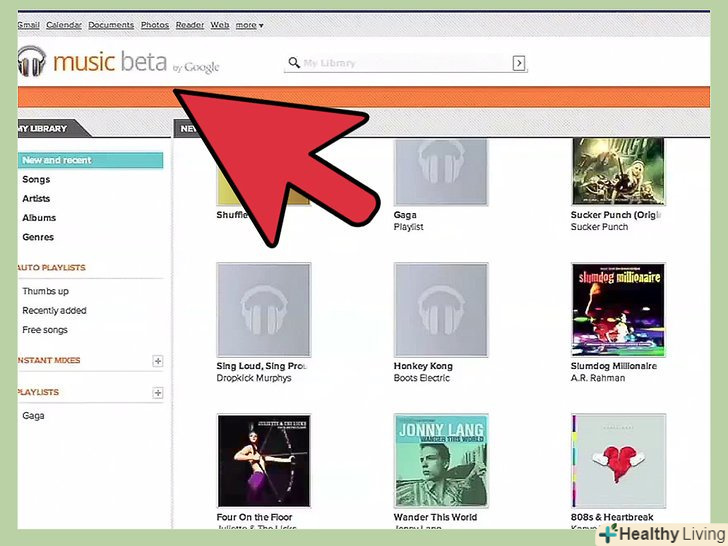Open Genres in the library
Viewport: 728px width, 546px height.
38,237
